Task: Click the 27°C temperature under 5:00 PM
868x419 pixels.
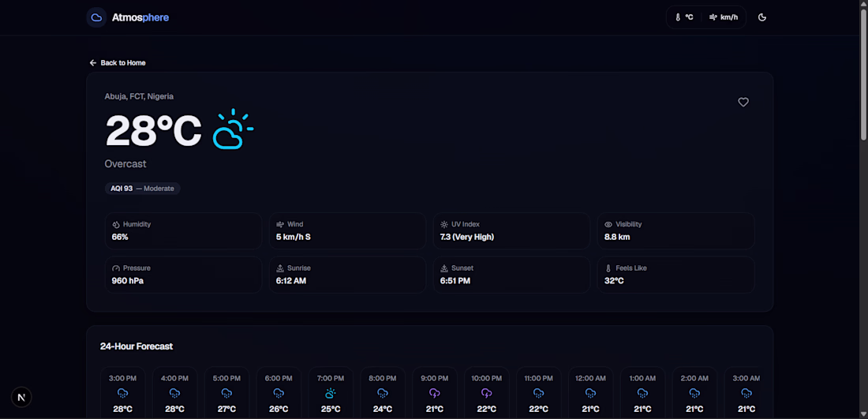Action: pos(226,409)
